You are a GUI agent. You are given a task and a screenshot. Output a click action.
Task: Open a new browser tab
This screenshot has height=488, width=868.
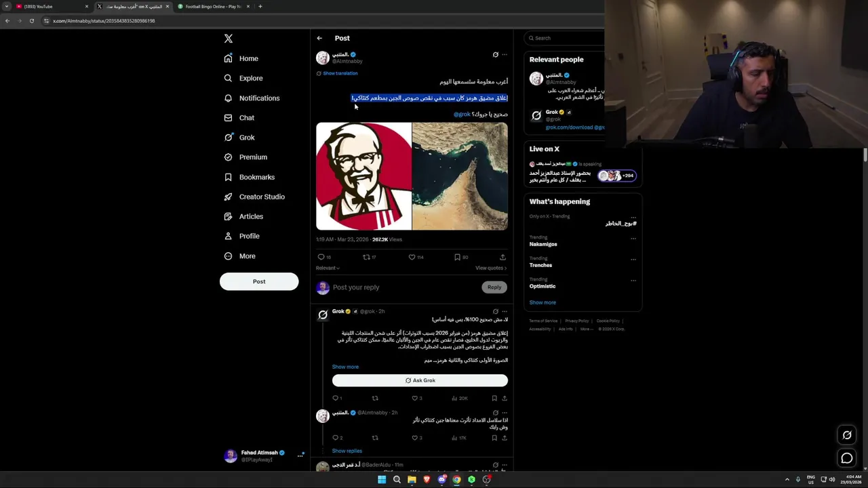coord(260,6)
